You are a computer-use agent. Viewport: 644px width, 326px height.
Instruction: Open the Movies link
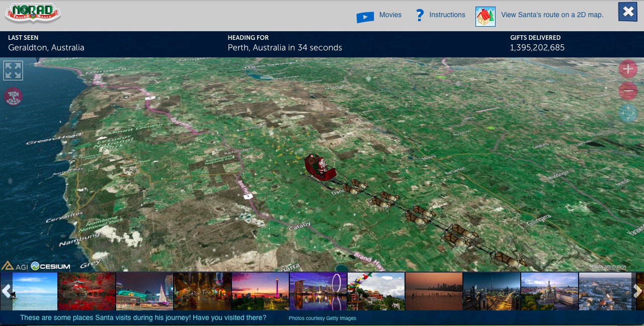point(390,15)
